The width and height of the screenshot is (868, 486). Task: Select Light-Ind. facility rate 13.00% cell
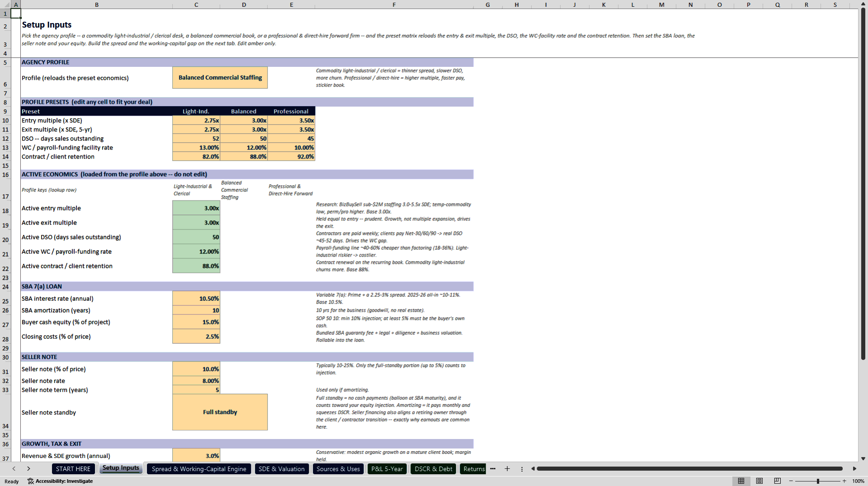pyautogui.click(x=196, y=148)
